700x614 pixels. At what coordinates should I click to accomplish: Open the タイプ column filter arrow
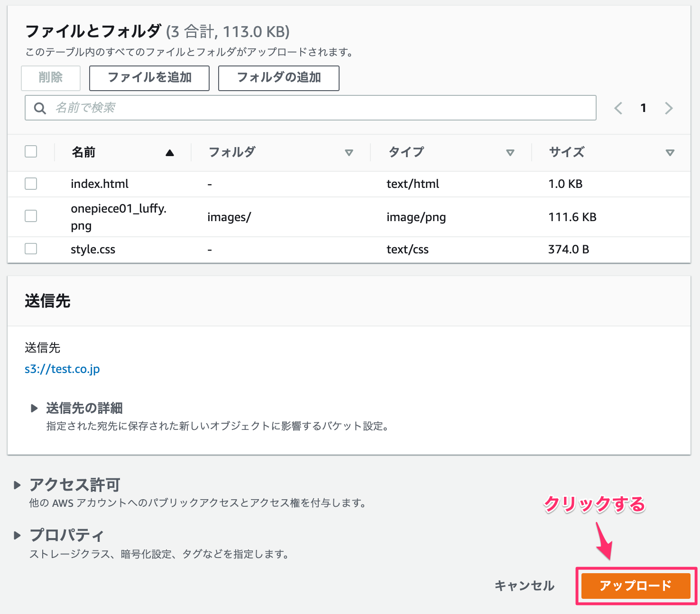coord(511,153)
